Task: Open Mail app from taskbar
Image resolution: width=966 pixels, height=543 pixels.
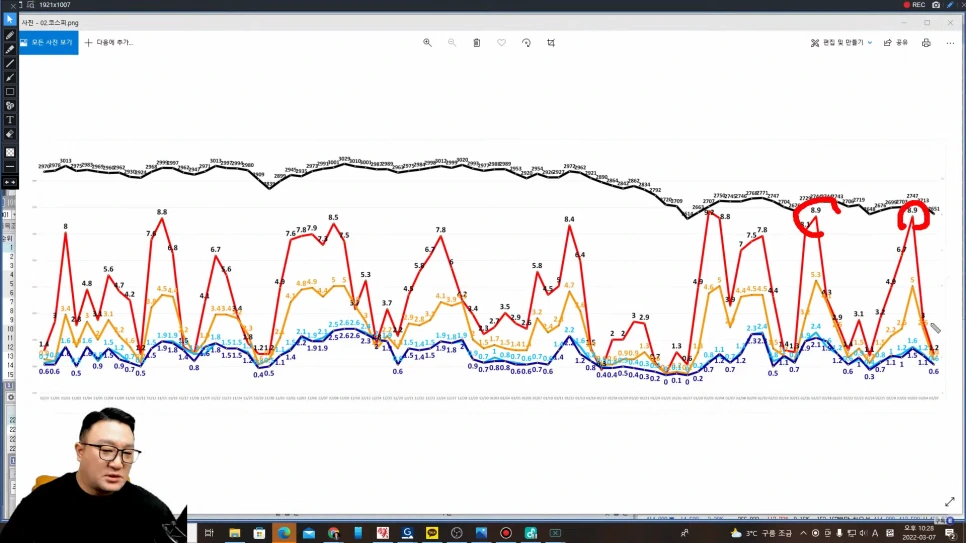Action: (309, 533)
